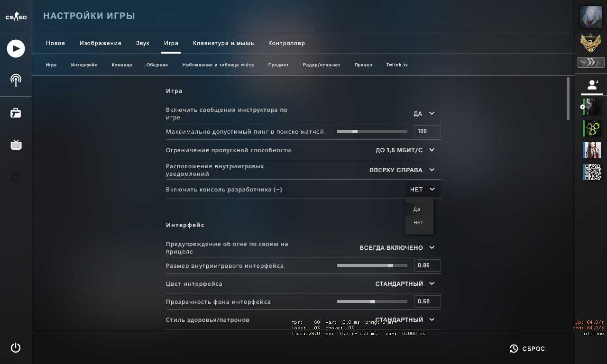Click the power quit icon
The height and width of the screenshot is (364, 607).
[16, 347]
